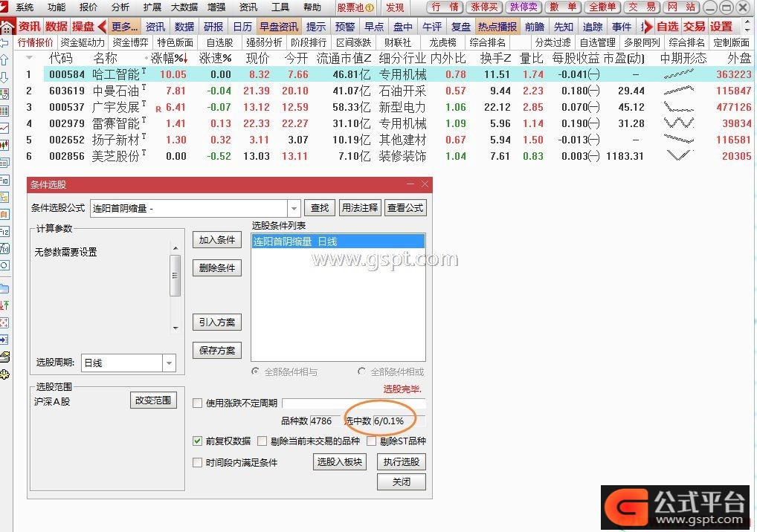Click the app logo icon at top-left
The image size is (757, 532).
click(4, 7)
